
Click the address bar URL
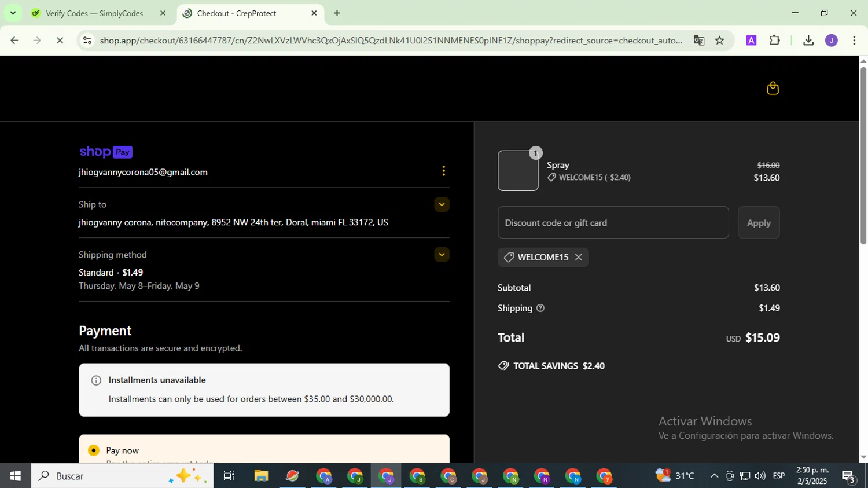click(391, 41)
